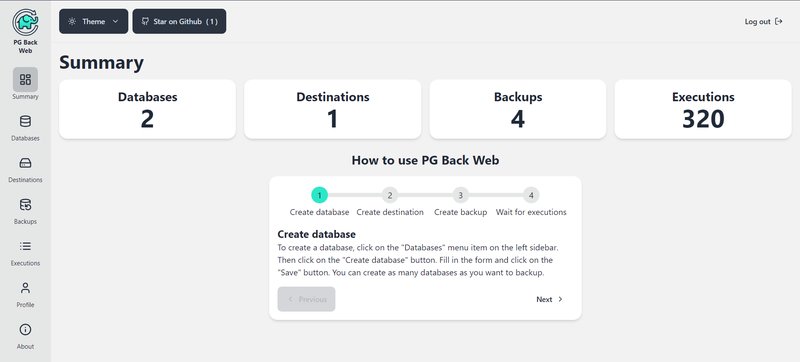Jump to step 2 Create destination
Viewport: 800px width, 362px height.
click(x=390, y=195)
